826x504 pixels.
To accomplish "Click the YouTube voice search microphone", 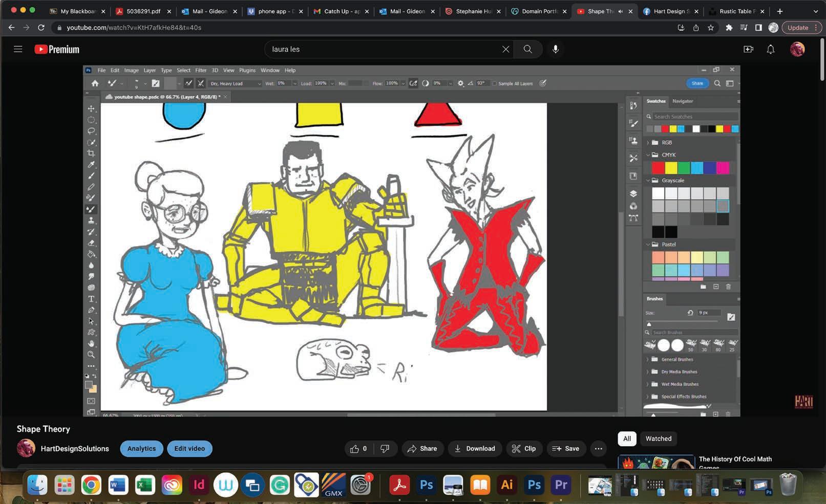I will point(556,49).
